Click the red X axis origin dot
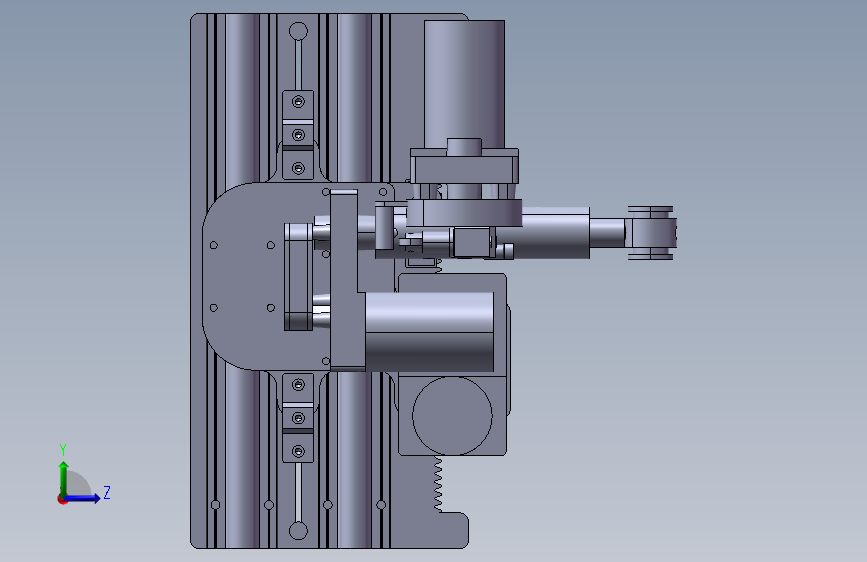 coord(62,499)
